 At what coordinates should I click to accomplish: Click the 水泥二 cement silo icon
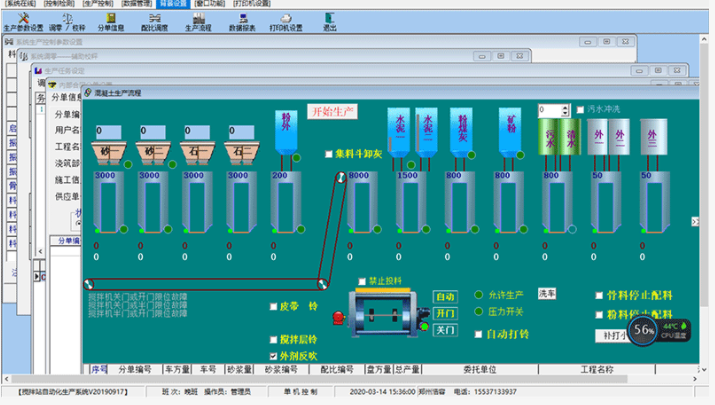click(427, 133)
